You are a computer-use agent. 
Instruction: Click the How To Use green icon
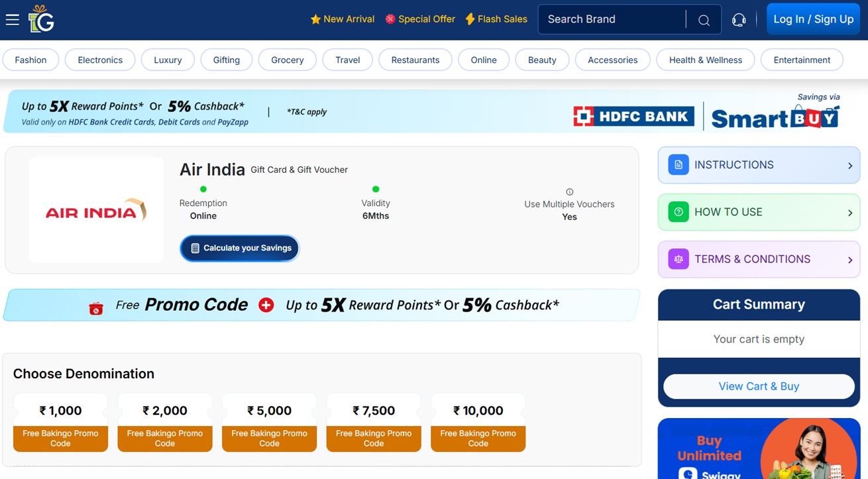coord(678,212)
